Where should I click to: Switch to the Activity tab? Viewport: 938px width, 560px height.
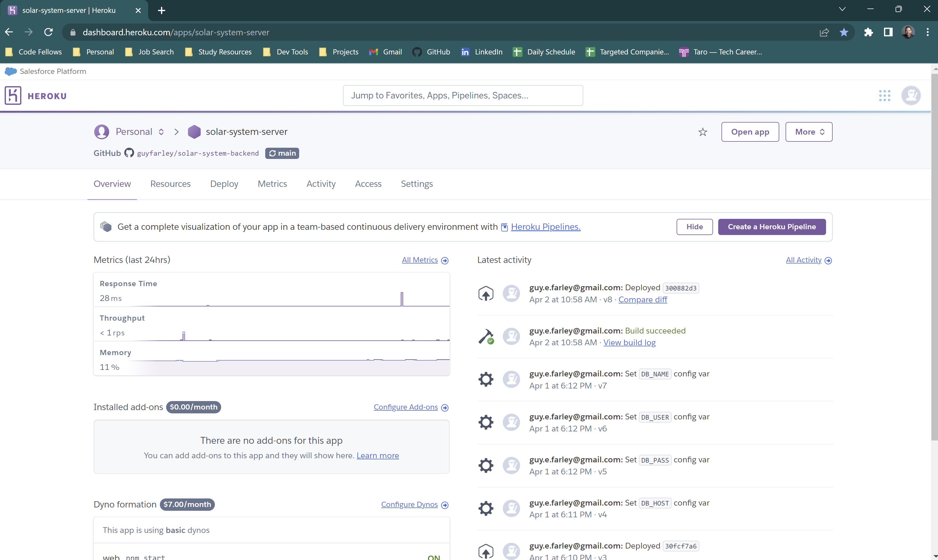tap(321, 184)
